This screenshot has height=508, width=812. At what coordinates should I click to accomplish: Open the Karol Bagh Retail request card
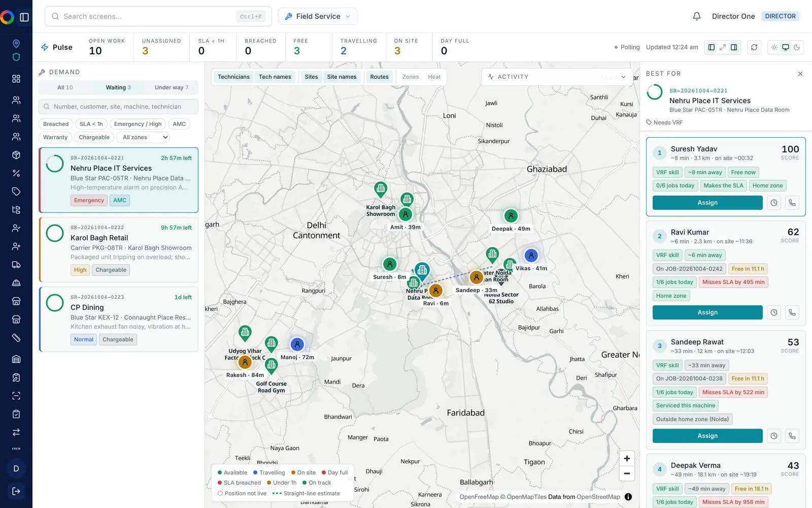119,249
